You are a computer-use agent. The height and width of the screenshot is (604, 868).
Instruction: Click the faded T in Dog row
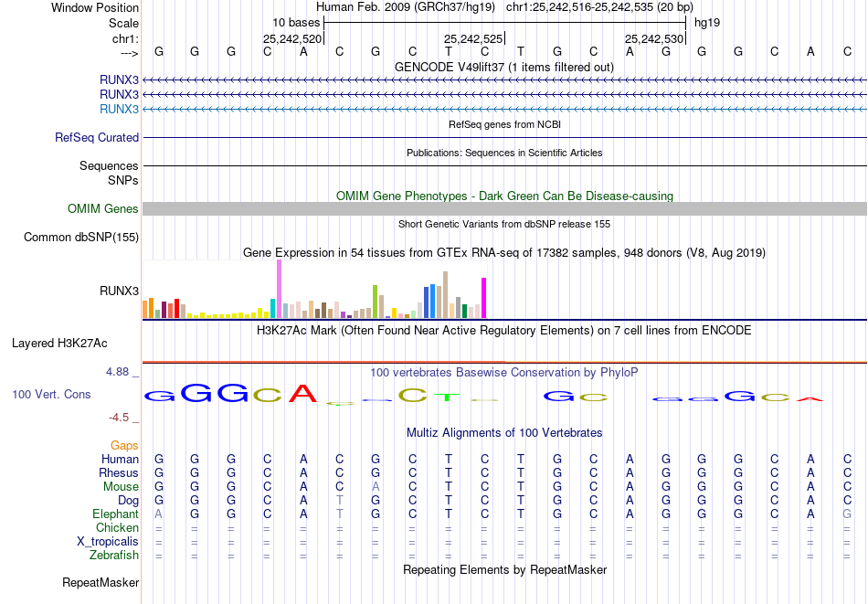[x=339, y=501]
